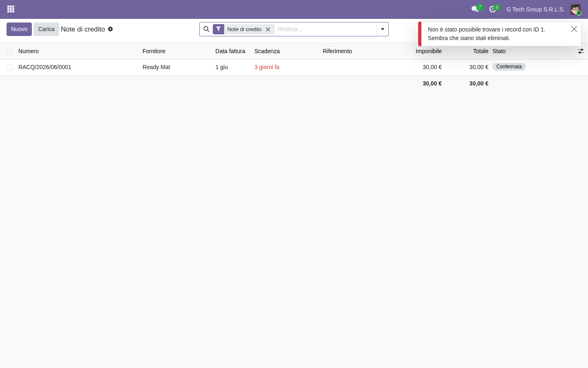Image resolution: width=588 pixels, height=368 pixels.
Task: Focus the Ricerca search input
Action: (325, 29)
